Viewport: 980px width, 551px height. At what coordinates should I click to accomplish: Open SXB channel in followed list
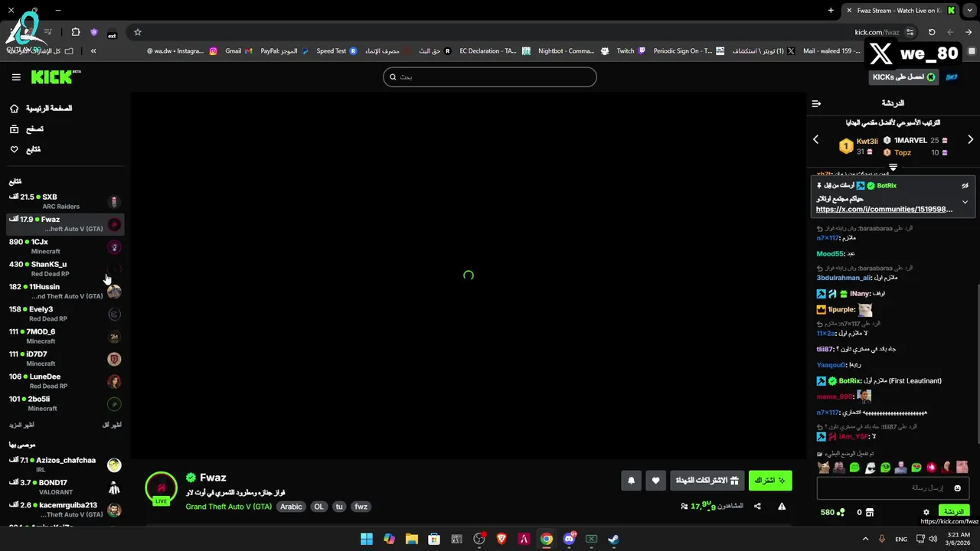click(65, 201)
